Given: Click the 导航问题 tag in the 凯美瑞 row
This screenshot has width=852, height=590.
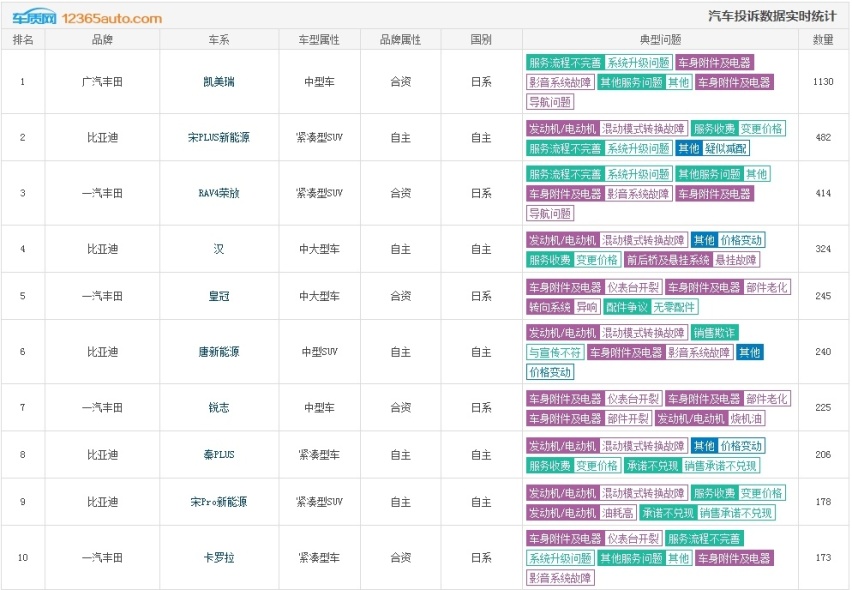Looking at the screenshot, I should pos(550,102).
